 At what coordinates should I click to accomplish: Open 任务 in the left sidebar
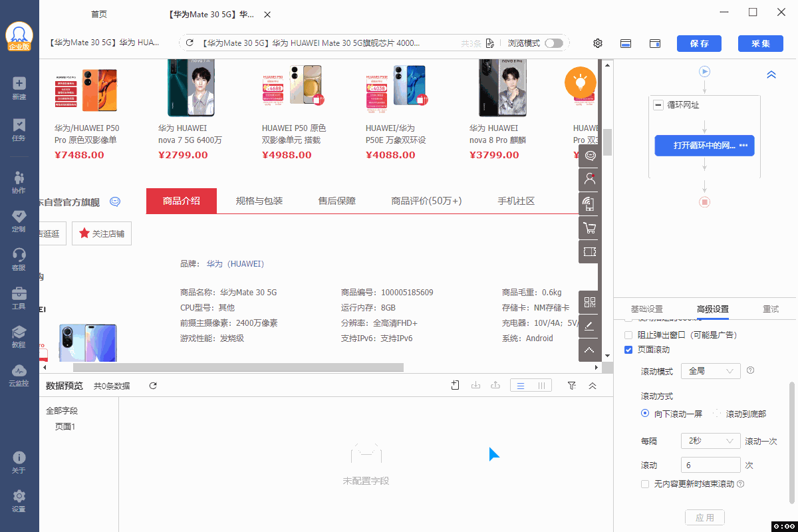click(19, 130)
